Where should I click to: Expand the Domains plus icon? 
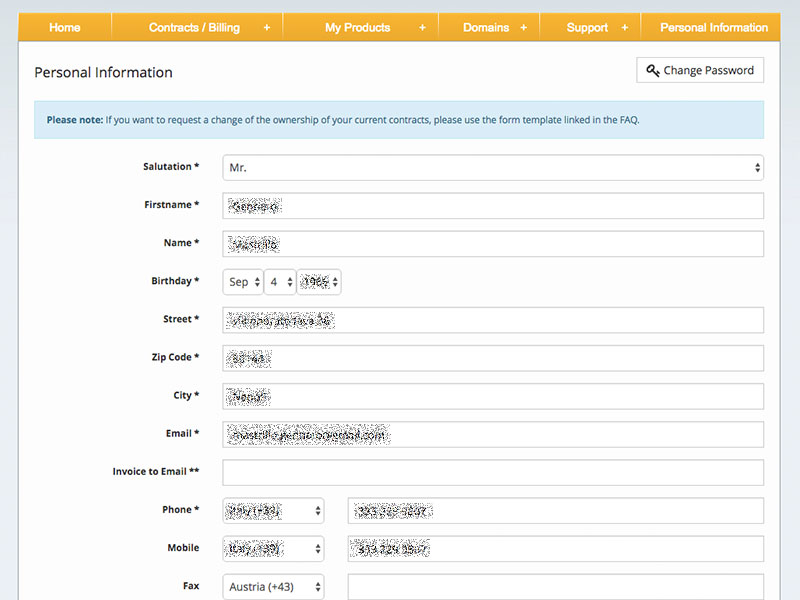pos(523,28)
